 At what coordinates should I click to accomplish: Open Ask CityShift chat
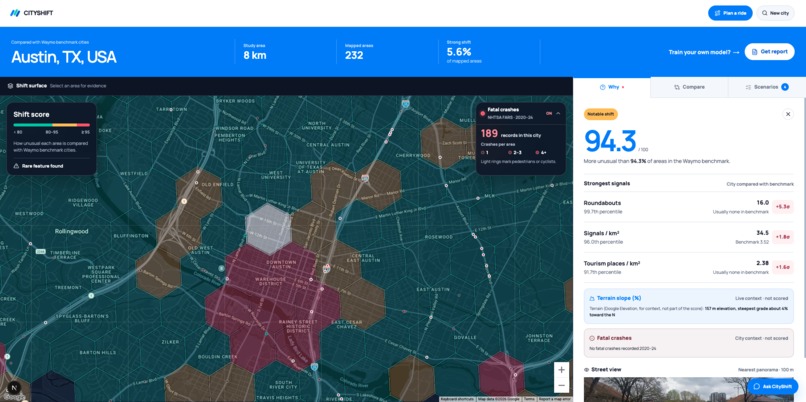(x=773, y=387)
